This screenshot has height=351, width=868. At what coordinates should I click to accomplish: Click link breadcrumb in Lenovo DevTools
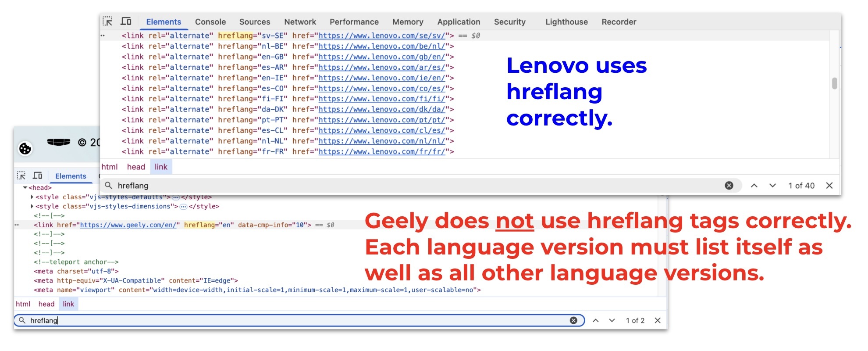click(161, 167)
